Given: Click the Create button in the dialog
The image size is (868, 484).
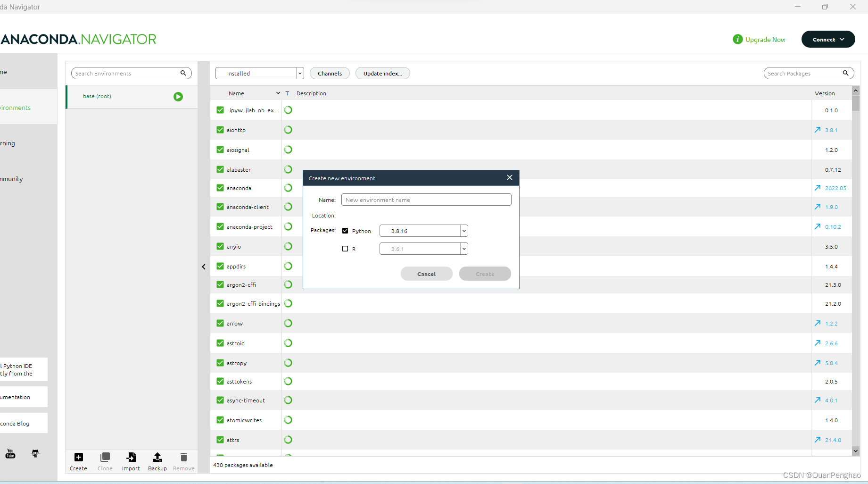Looking at the screenshot, I should point(485,274).
